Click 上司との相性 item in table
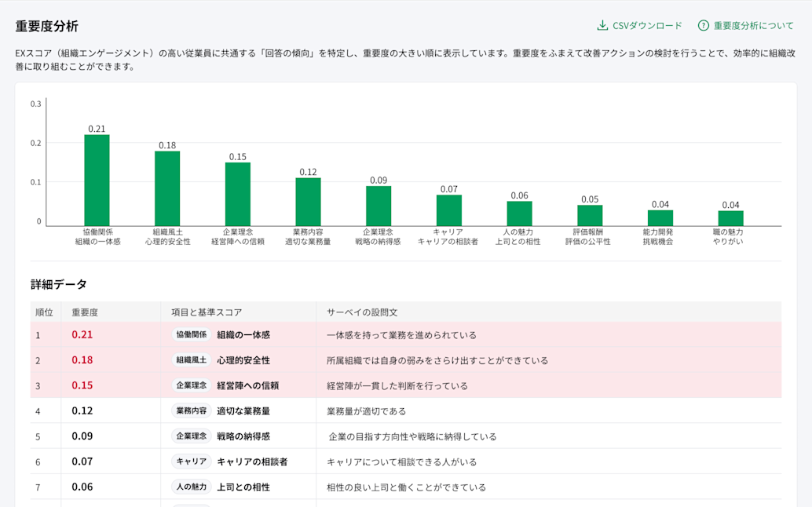The width and height of the screenshot is (812, 507). [x=243, y=487]
